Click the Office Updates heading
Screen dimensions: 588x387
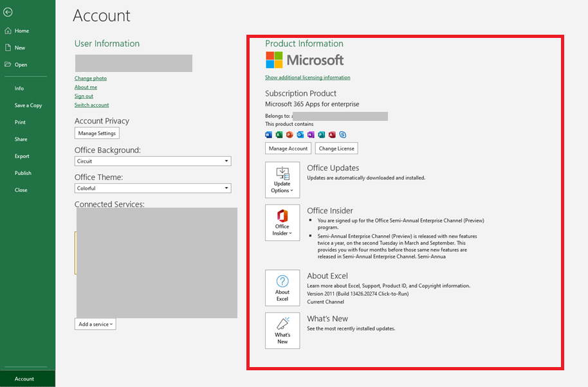(x=333, y=168)
